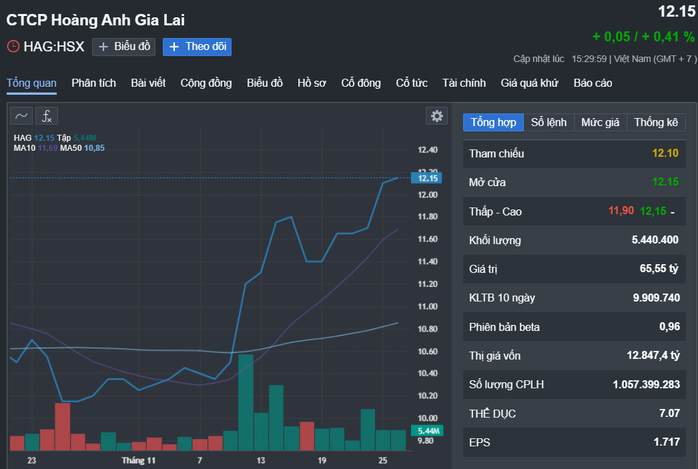This screenshot has height=469, width=698.
Task: Click the MA10 11,69 legend value
Action: pos(48,148)
